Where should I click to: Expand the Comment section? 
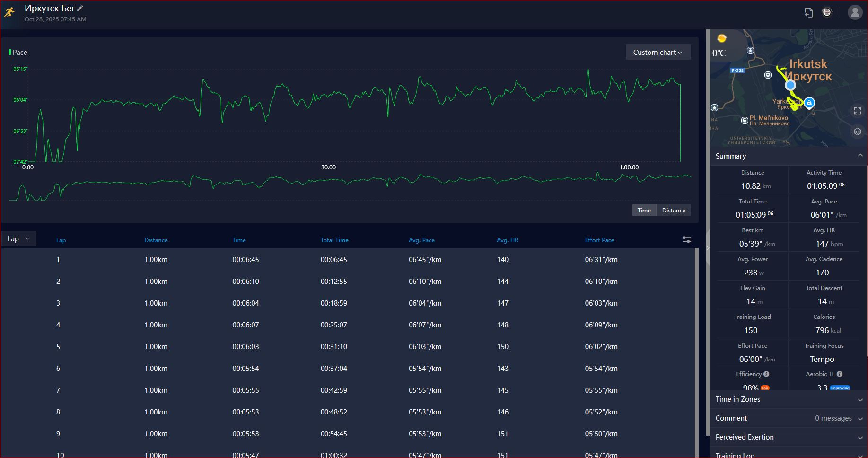tap(789, 418)
